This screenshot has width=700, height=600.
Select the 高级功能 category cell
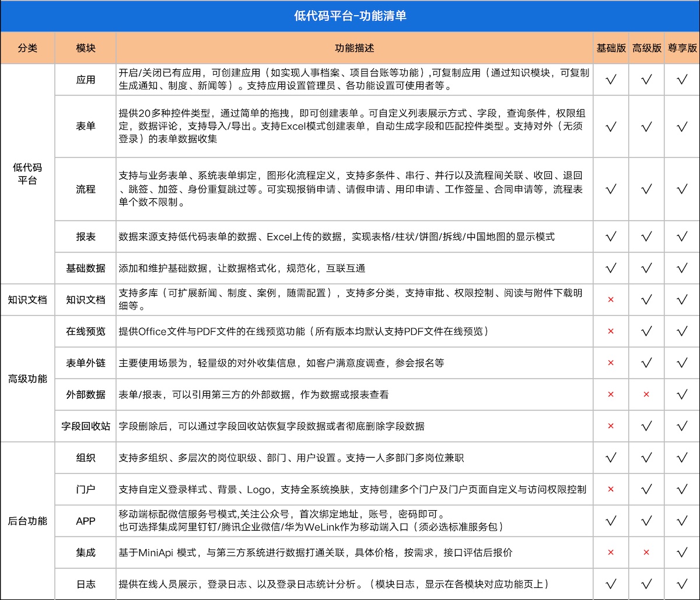pos(27,378)
